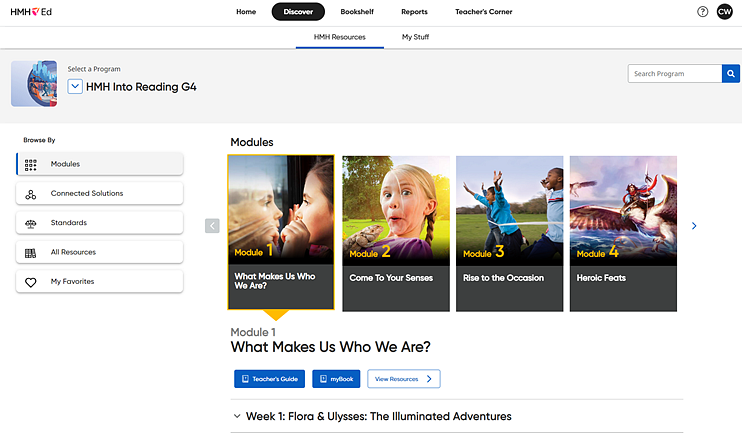
Task: Click the HMH Into Reading G4 program cover image
Action: (x=34, y=83)
